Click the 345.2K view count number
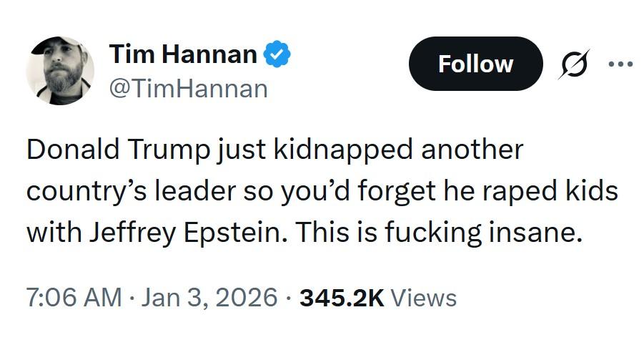This screenshot has height=340, width=644. 342,297
